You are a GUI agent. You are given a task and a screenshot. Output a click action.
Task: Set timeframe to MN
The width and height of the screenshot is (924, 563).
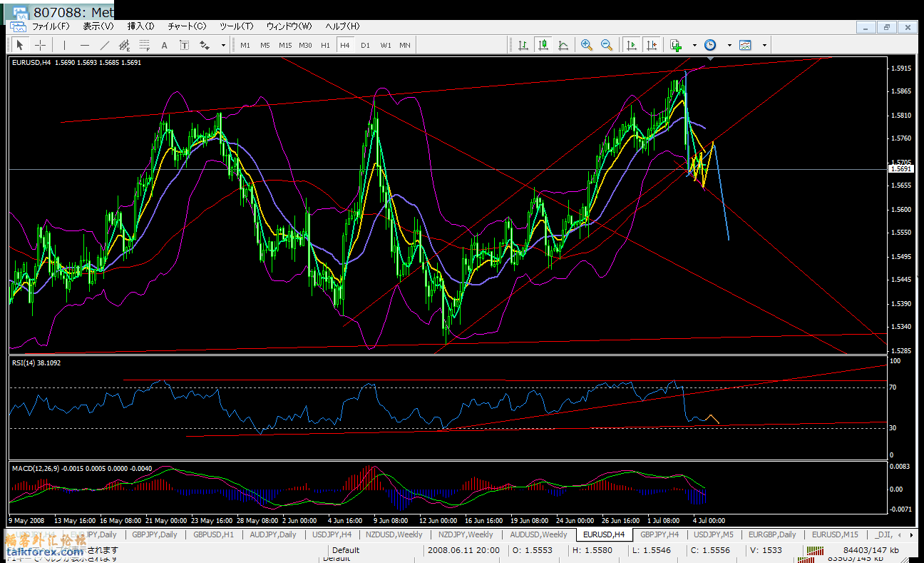click(x=405, y=45)
